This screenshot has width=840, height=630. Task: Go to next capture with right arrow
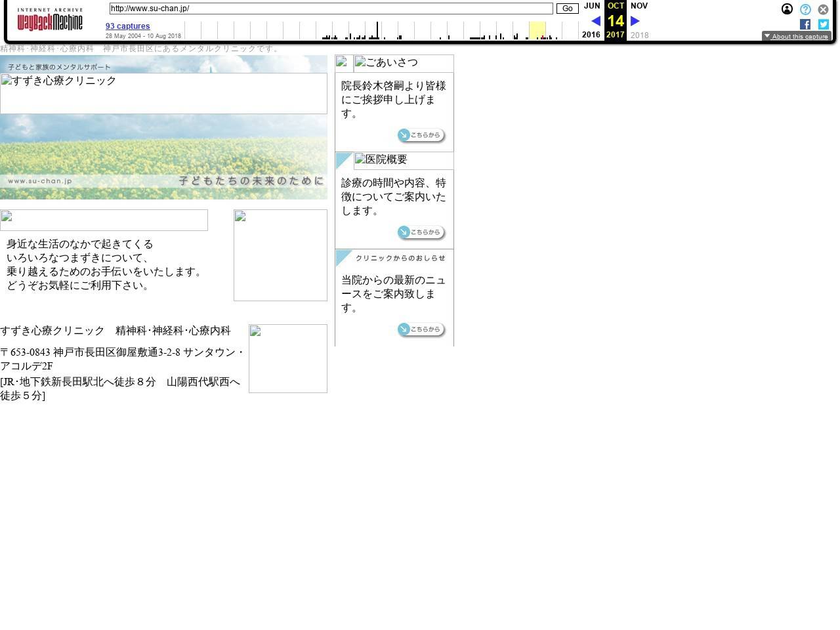click(635, 21)
